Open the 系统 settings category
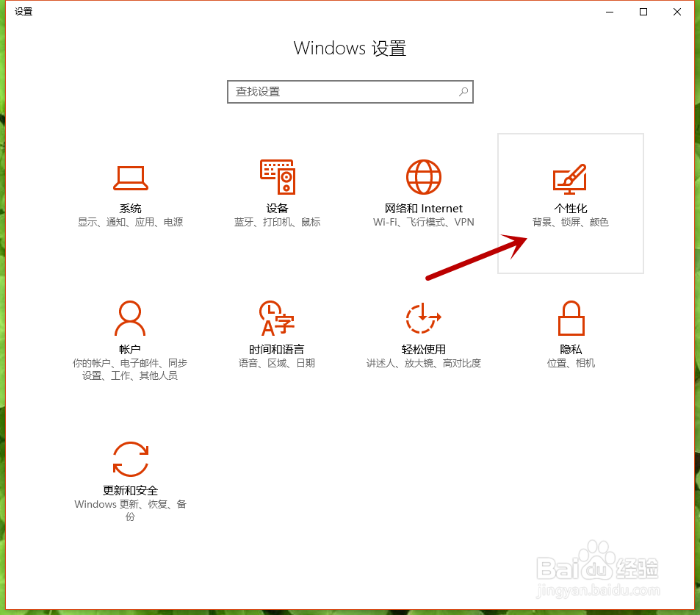 (130, 191)
